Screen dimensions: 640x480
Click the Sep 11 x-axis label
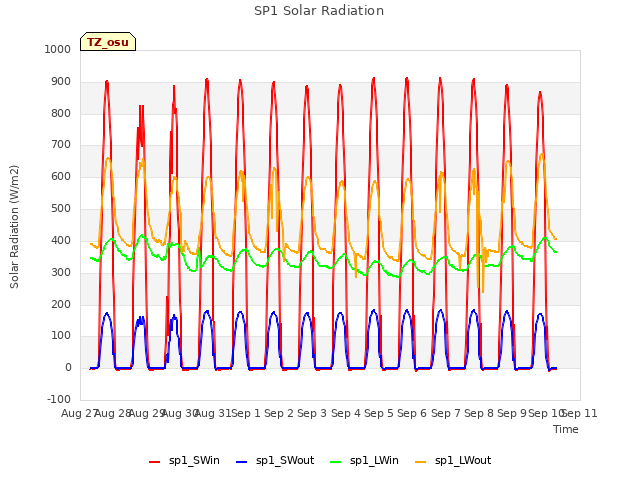tap(580, 413)
